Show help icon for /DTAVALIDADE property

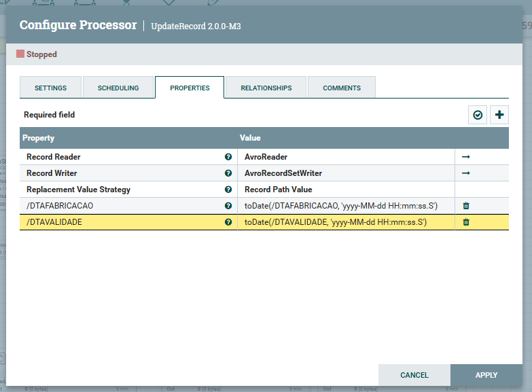[x=228, y=222]
